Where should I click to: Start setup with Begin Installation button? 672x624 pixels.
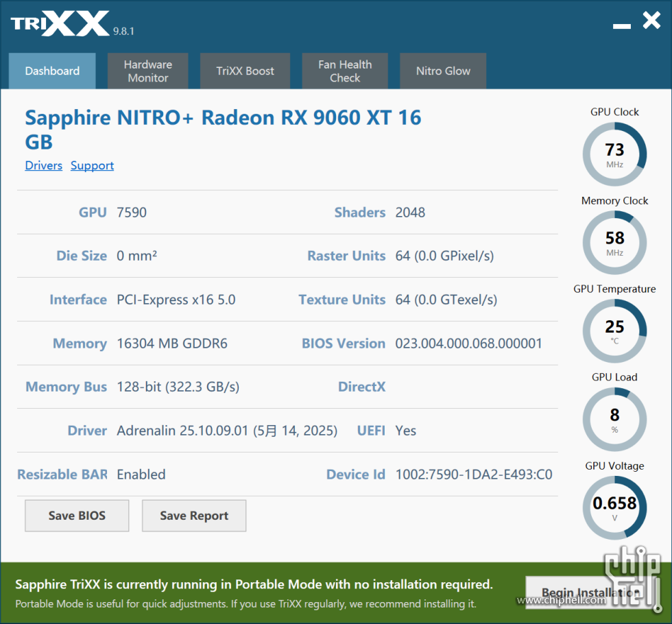(590, 592)
